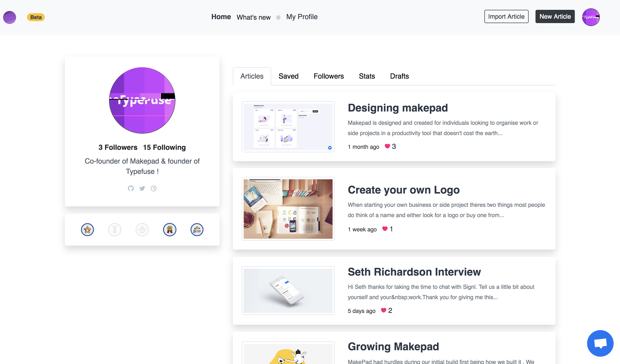Image resolution: width=620 pixels, height=364 pixels.
Task: Click the Twitter bird icon
Action: pos(142,188)
